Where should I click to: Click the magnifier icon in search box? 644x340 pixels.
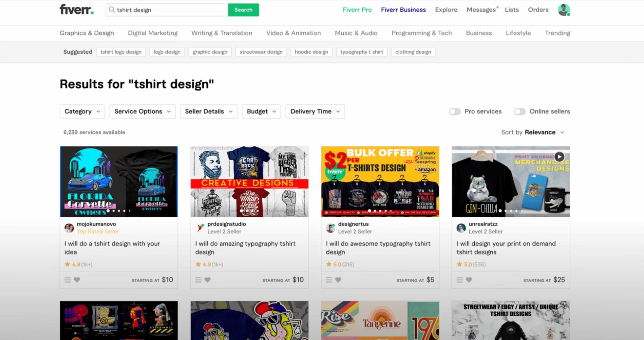click(112, 10)
